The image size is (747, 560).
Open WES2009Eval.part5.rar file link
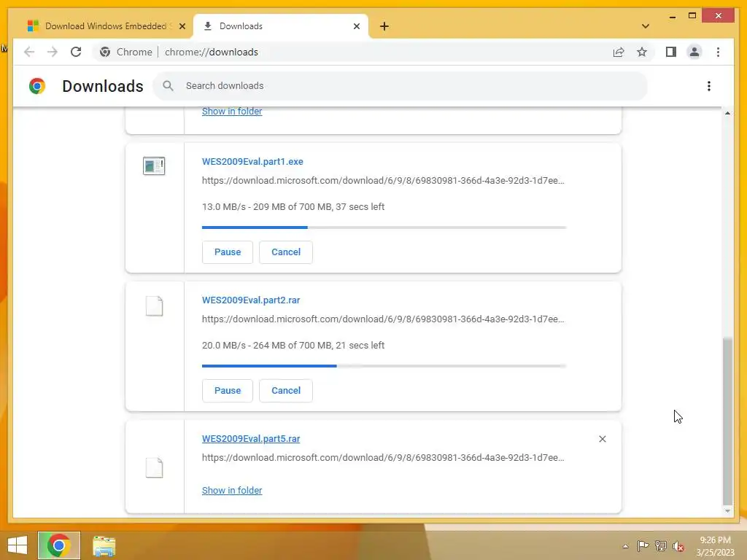tap(251, 438)
